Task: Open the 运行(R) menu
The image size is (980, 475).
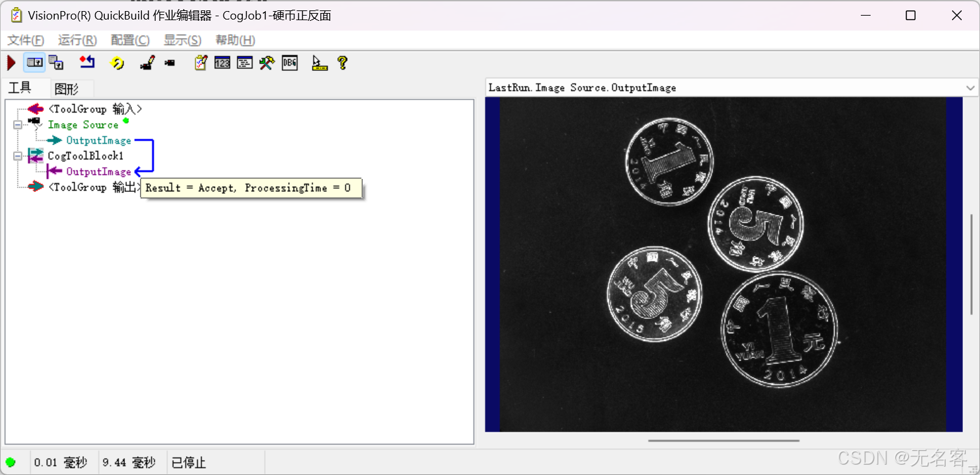Action: [77, 40]
